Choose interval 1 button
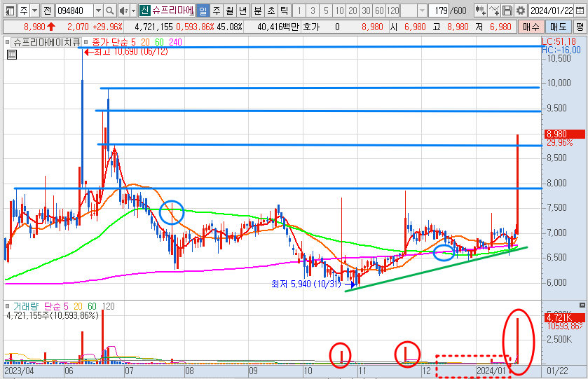The width and height of the screenshot is (588, 379). 299,11
